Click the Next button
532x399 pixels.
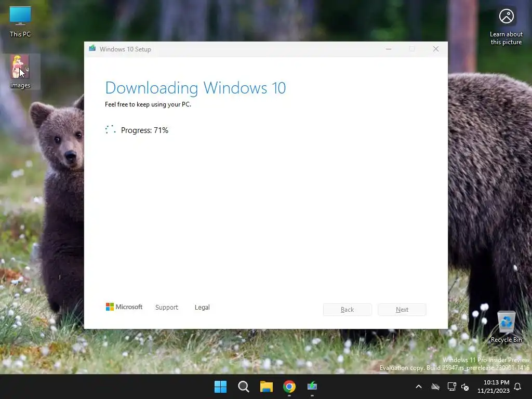coord(402,310)
